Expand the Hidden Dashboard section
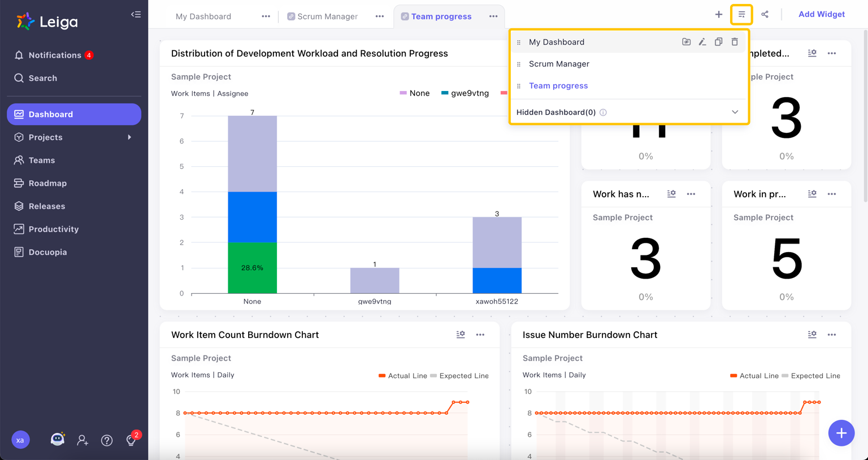The image size is (868, 460). 735,112
